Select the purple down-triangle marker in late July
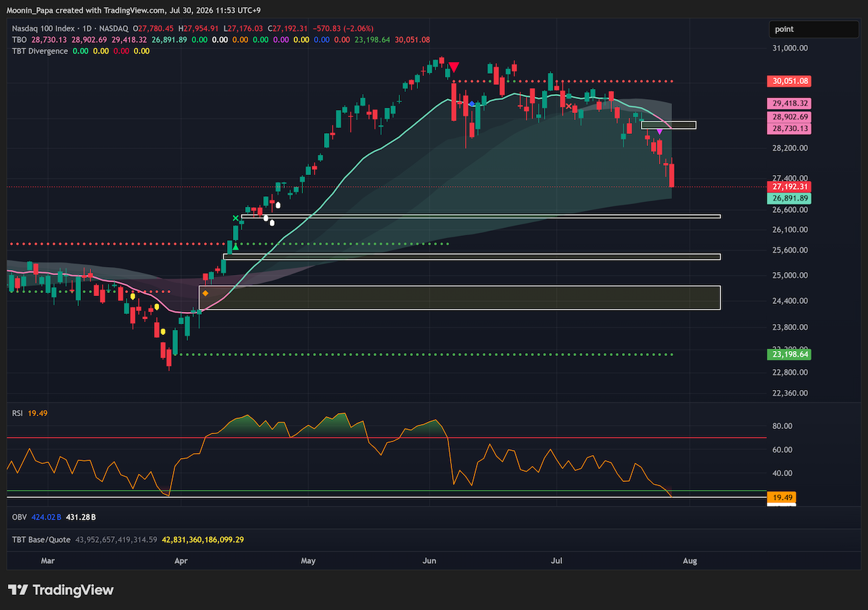The height and width of the screenshot is (610, 868). click(x=660, y=131)
